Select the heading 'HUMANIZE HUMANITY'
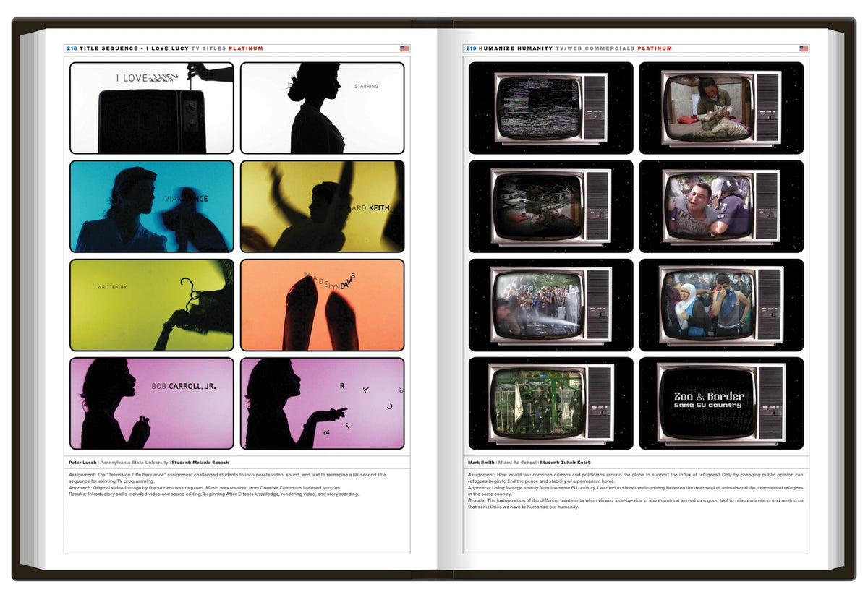The image size is (868, 600). (516, 48)
